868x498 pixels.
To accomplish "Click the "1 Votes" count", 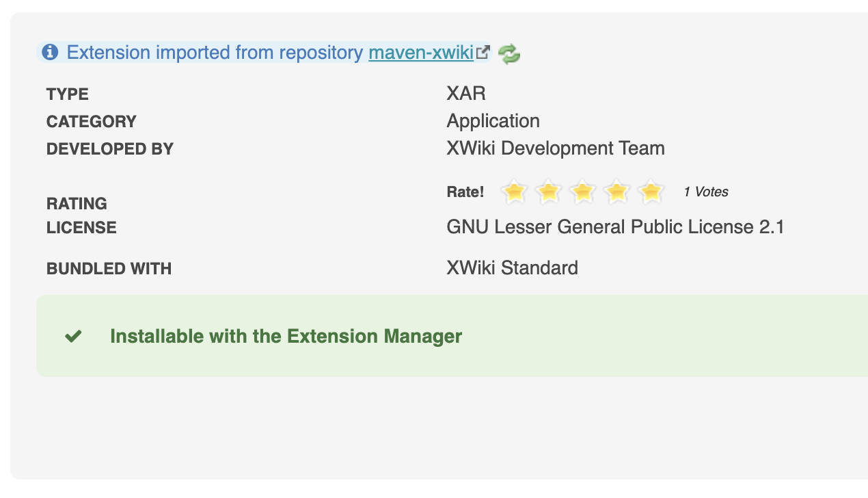I will pos(705,192).
